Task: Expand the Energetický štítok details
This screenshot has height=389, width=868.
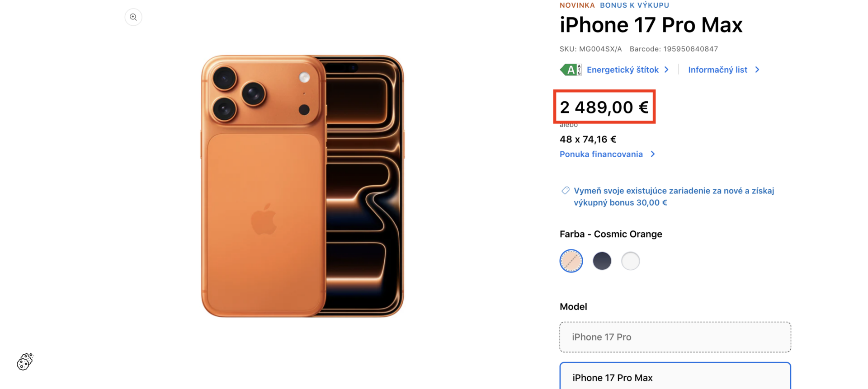Action: pyautogui.click(x=623, y=69)
